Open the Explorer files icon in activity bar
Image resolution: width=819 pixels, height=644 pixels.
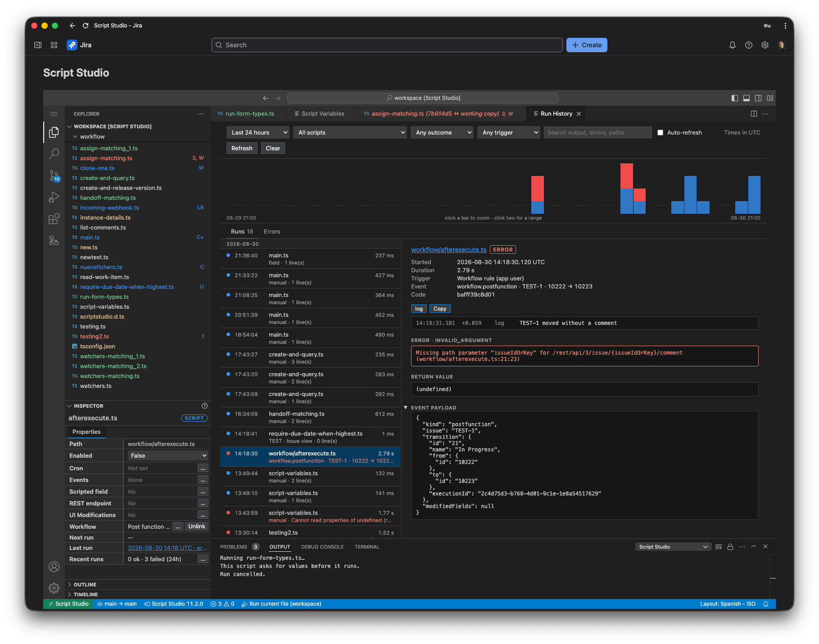point(54,132)
